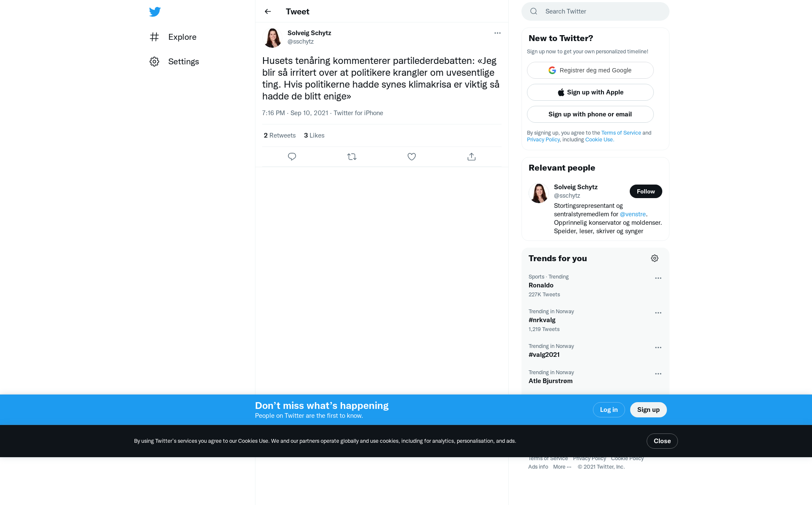
Task: Go back using the arrow icon
Action: point(268,11)
